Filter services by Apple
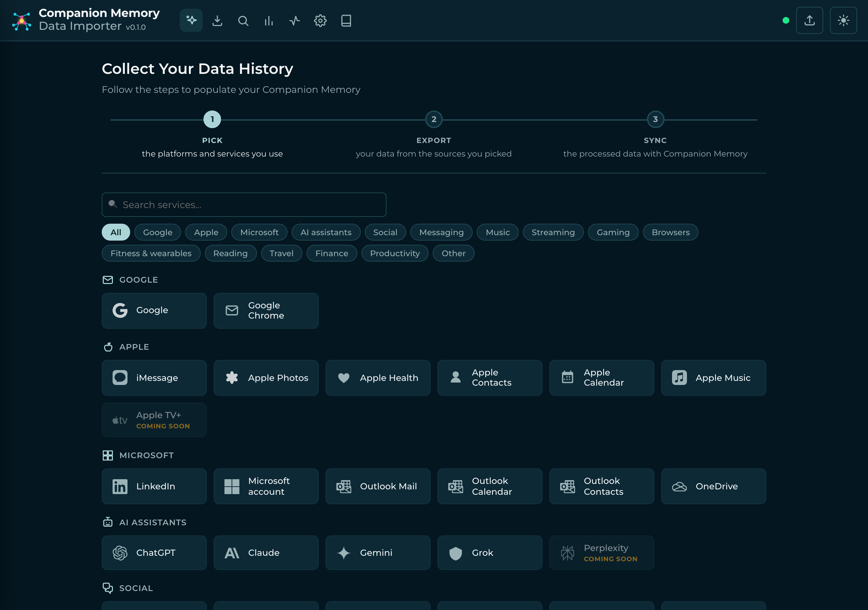 coord(206,232)
